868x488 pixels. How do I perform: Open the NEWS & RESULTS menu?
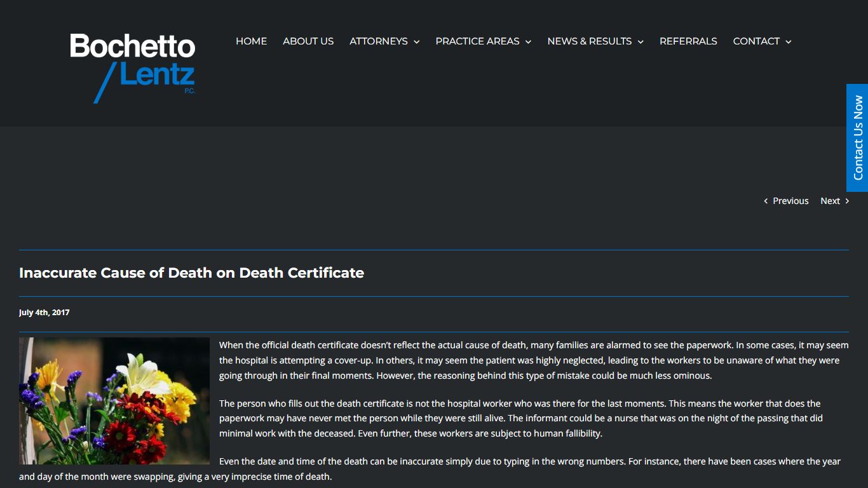(x=590, y=41)
